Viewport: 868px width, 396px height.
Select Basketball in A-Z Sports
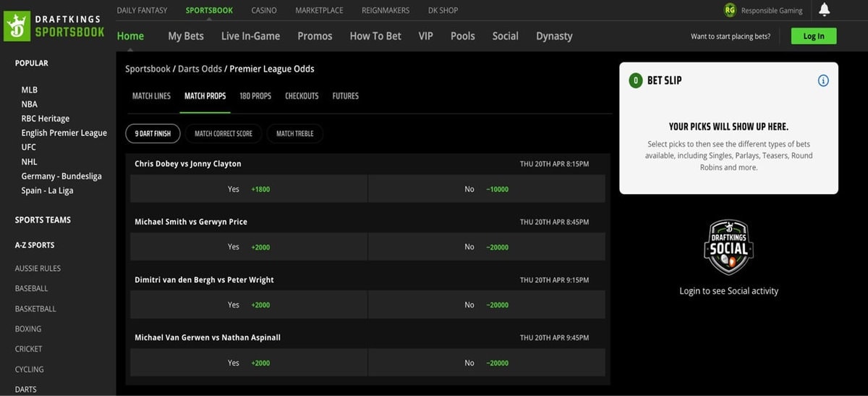click(x=35, y=308)
